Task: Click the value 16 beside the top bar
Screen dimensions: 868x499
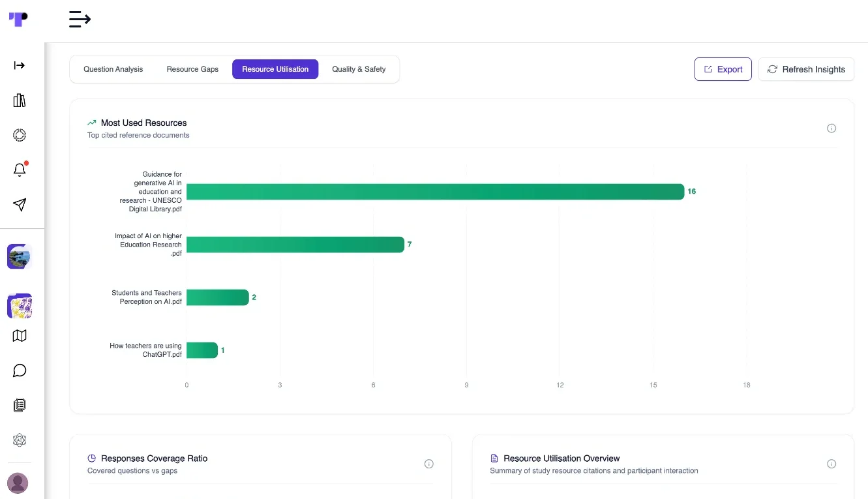Action: click(x=692, y=191)
